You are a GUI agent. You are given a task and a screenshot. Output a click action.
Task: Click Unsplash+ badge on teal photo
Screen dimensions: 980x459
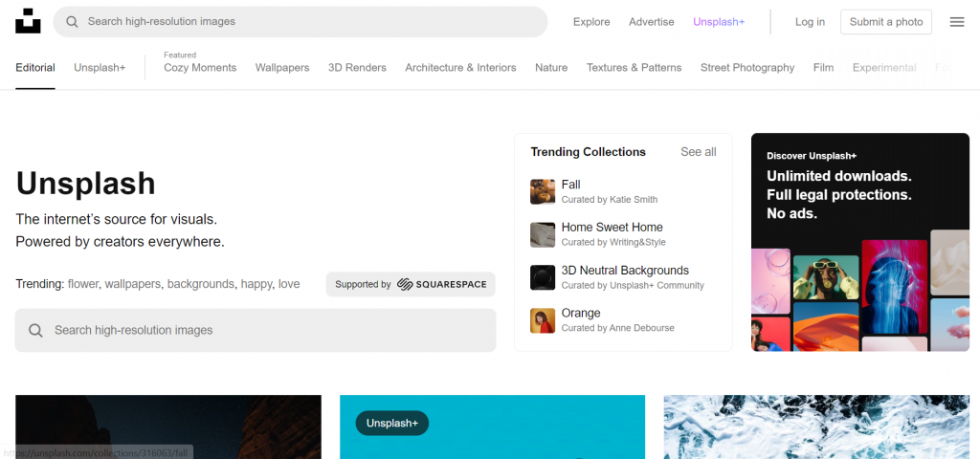coord(391,424)
